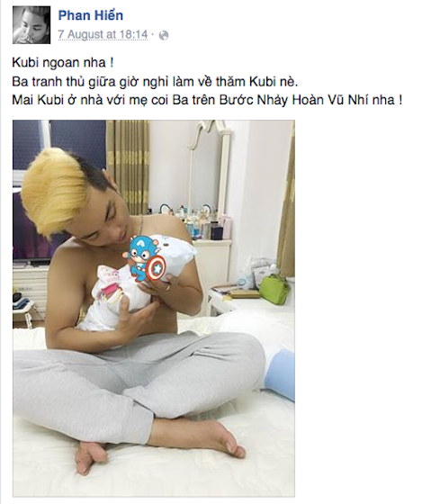Click the ring on the man's hand
431x504 pixels.
[167, 287]
